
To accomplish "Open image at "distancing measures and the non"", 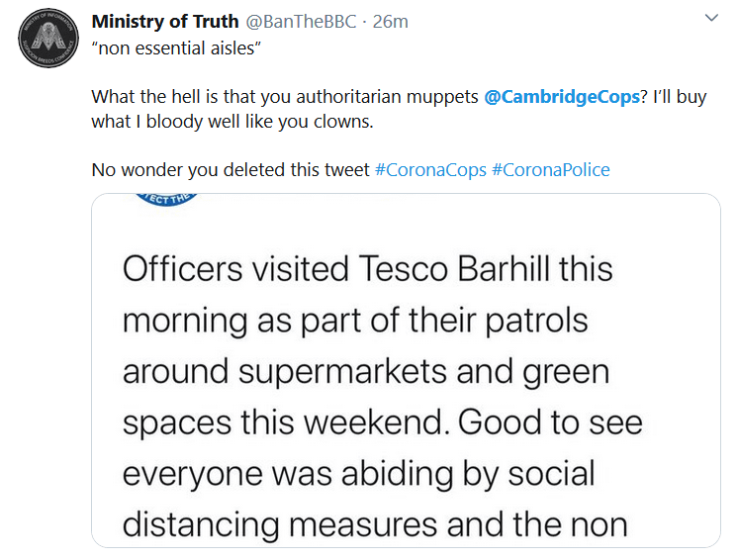I will [x=375, y=524].
